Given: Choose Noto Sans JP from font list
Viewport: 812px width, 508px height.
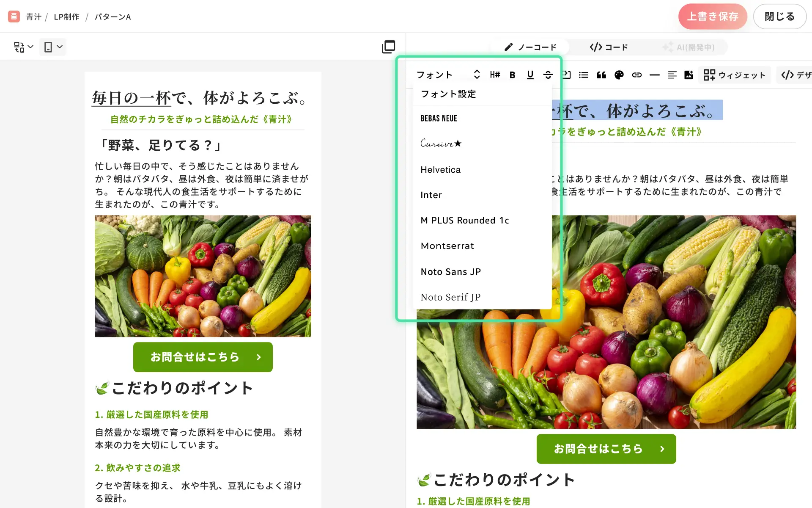Looking at the screenshot, I should point(450,272).
